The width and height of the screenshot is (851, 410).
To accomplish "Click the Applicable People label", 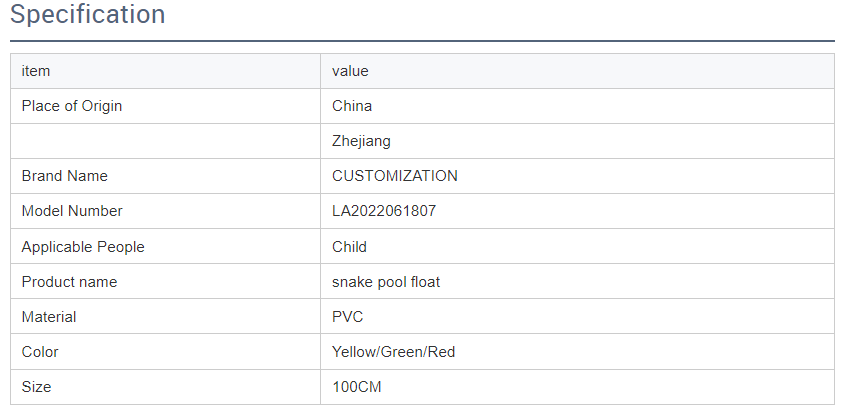I will pos(83,246).
